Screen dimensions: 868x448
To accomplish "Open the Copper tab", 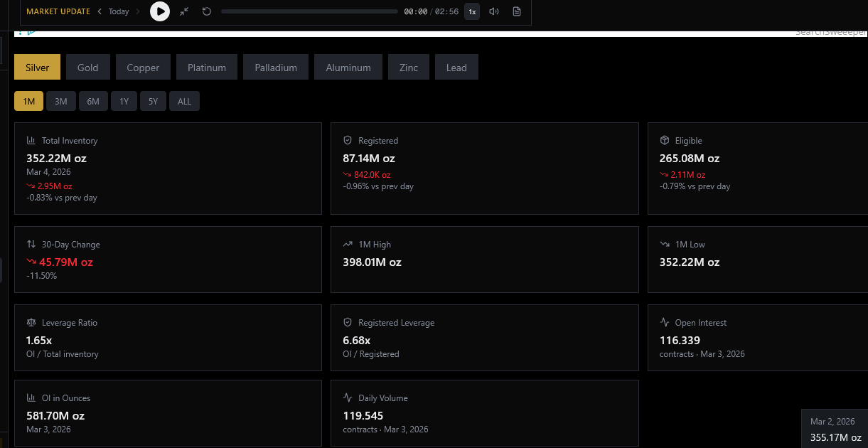I will tap(143, 68).
